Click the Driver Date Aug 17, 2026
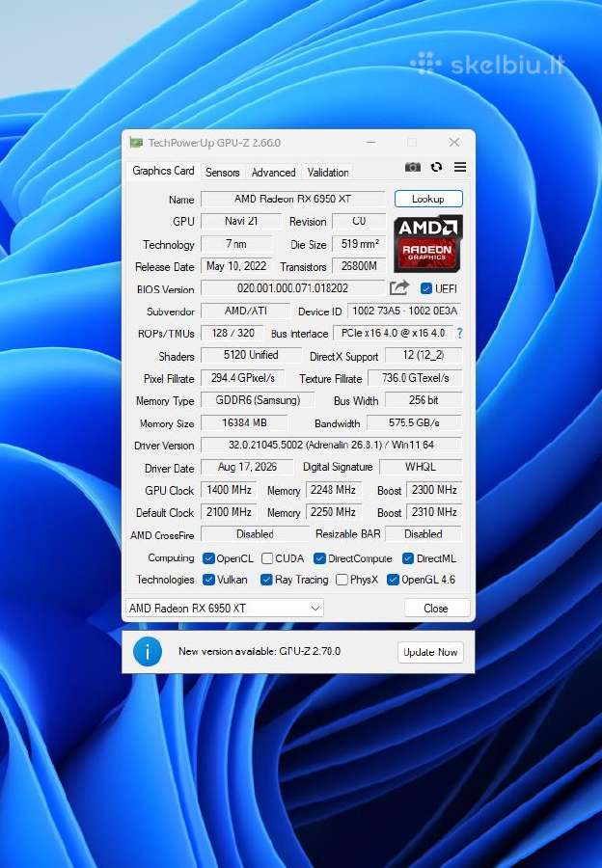The width and height of the screenshot is (602, 868). point(247,467)
